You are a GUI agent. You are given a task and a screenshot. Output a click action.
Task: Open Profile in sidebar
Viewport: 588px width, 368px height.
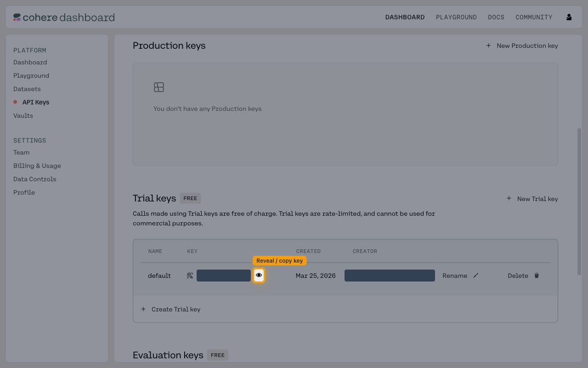(24, 192)
